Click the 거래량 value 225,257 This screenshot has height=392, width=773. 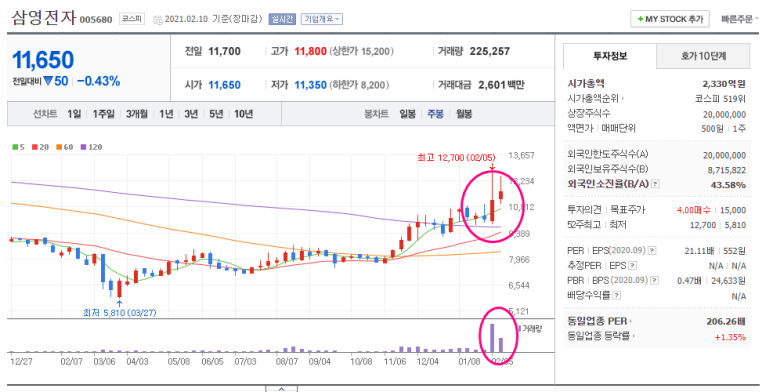point(490,51)
